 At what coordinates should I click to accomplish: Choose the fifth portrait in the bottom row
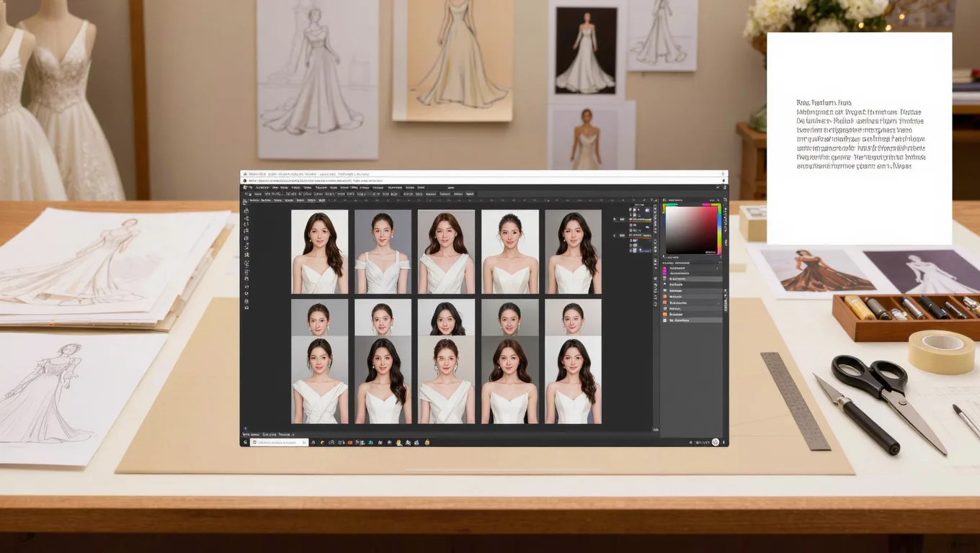click(x=573, y=380)
